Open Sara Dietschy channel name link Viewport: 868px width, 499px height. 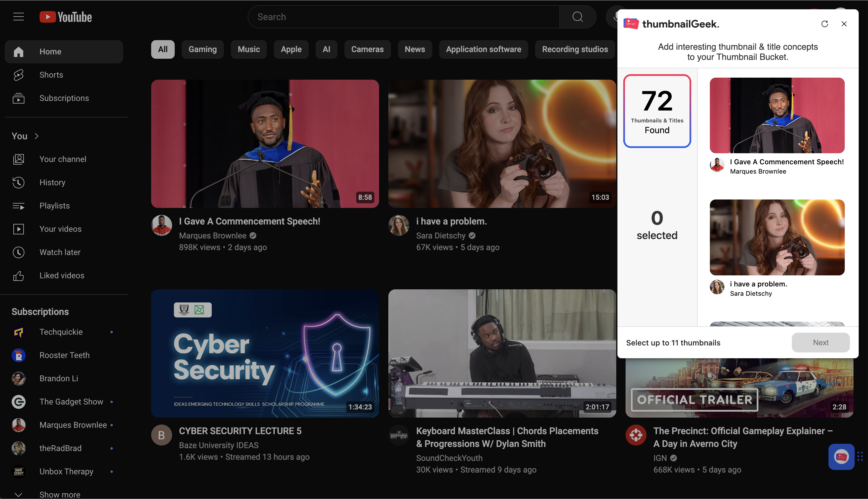440,236
